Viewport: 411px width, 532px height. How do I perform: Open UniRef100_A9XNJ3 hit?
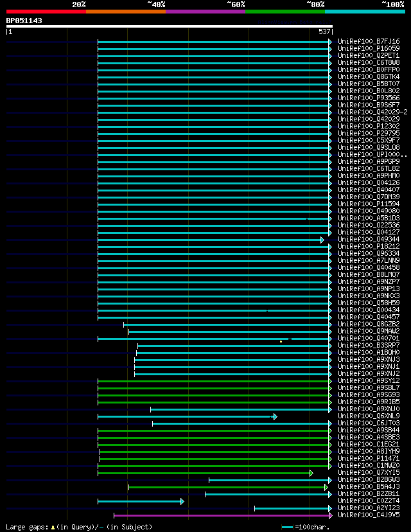(369, 359)
